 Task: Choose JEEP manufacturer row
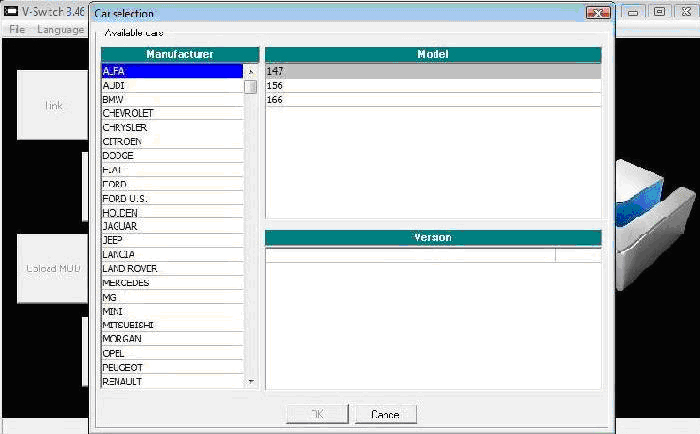(x=172, y=240)
